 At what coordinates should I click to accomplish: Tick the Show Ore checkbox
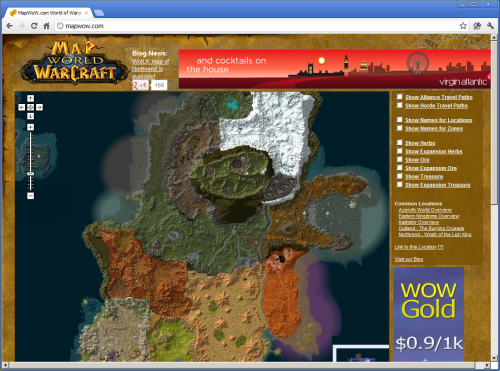click(399, 159)
